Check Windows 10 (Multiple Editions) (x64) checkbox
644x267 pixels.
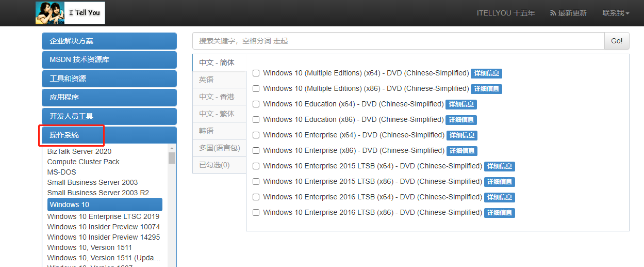(256, 73)
